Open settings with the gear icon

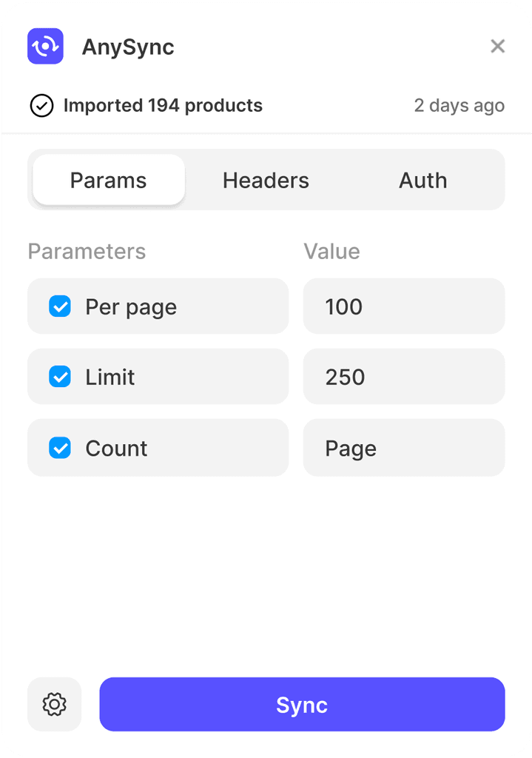54,705
